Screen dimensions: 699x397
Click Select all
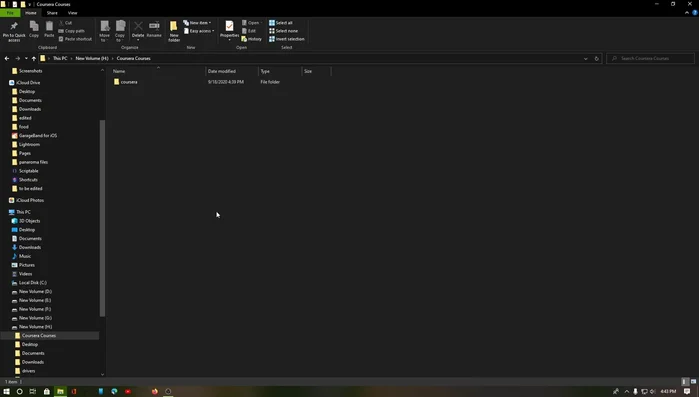[280, 23]
